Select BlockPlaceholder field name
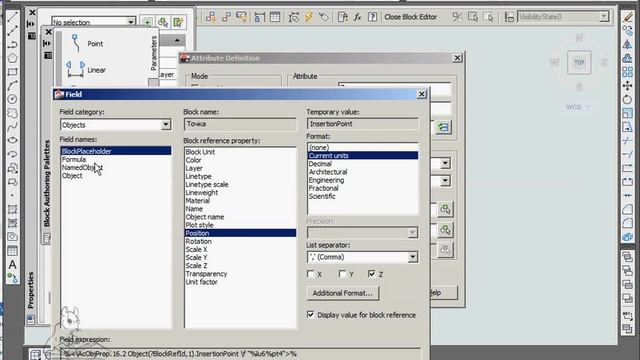 coord(116,151)
